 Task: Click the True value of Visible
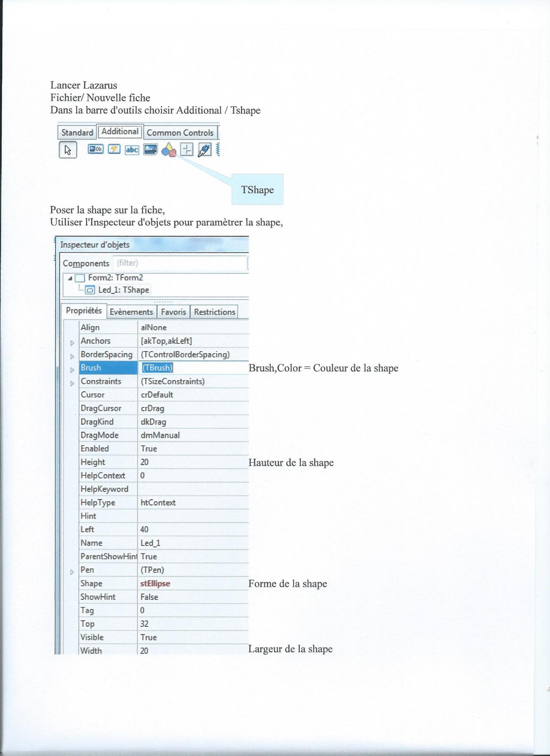149,638
